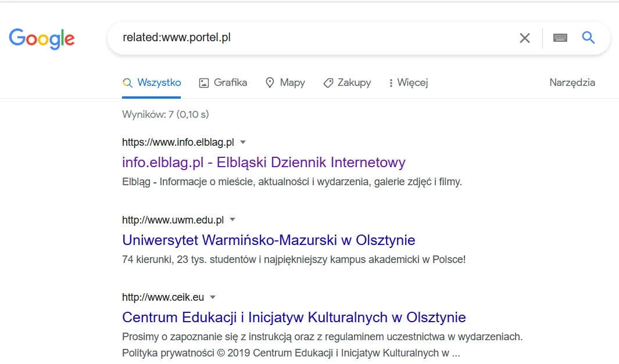Switch to the Grafika tab
619x364 pixels.
click(223, 83)
